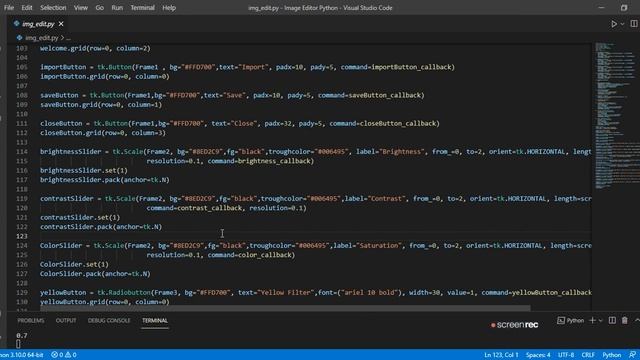The height and width of the screenshot is (360, 640).
Task: Change line ending via CRLF entry
Action: coord(588,355)
